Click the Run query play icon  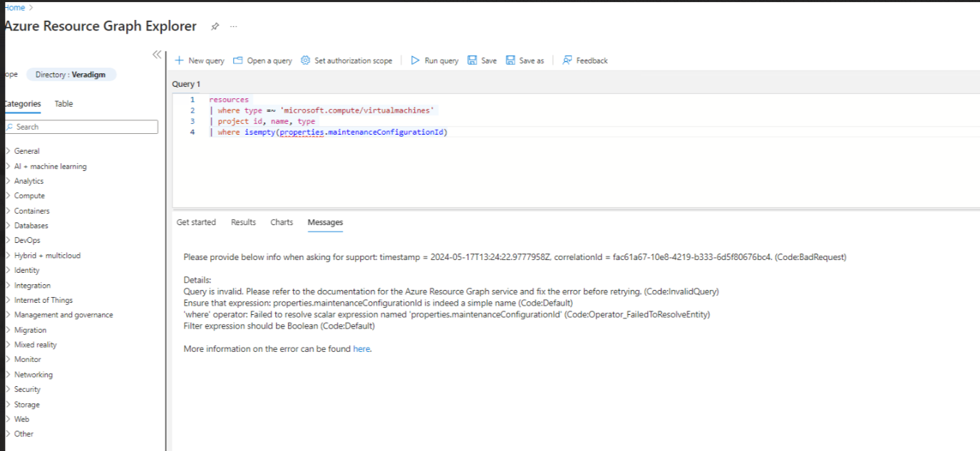416,61
